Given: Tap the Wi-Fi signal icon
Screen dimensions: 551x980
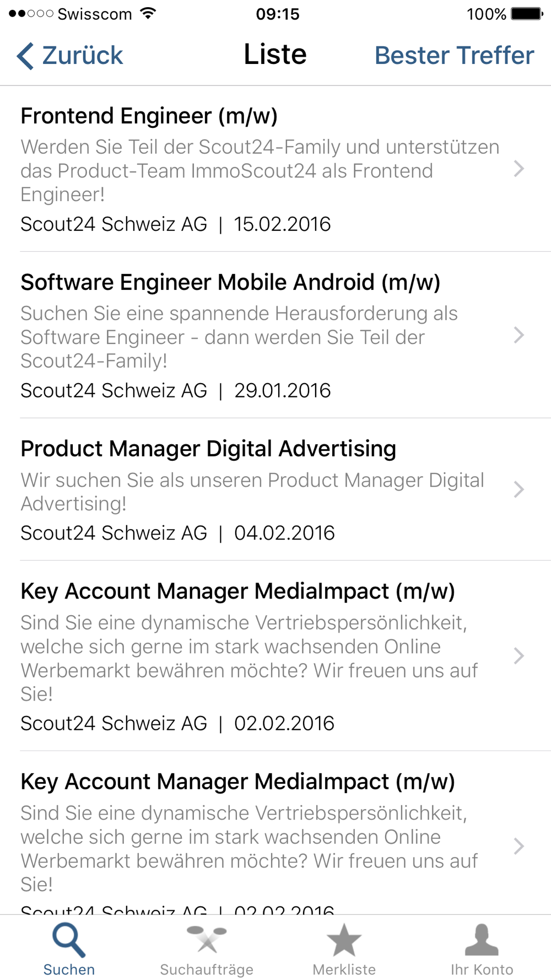Looking at the screenshot, I should (148, 14).
